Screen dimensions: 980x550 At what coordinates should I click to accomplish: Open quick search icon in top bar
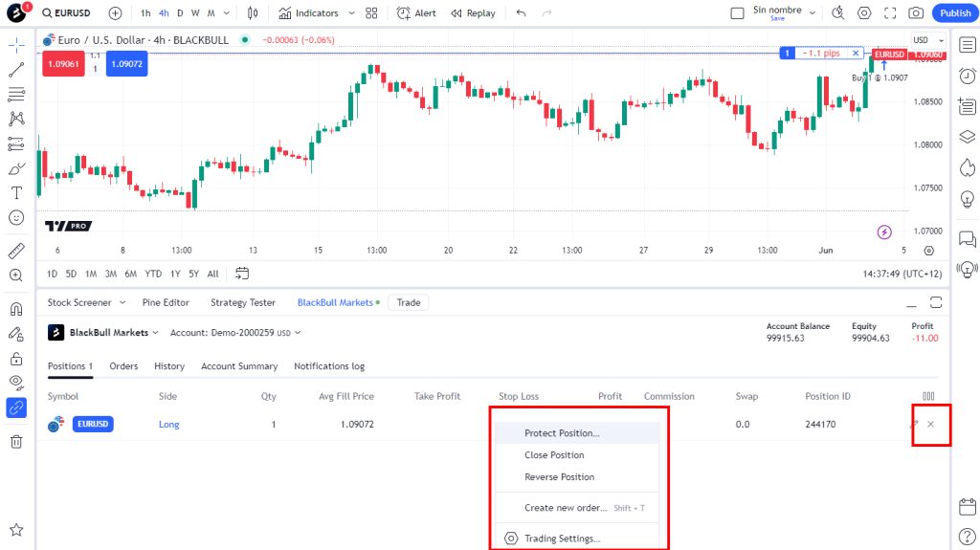(838, 13)
